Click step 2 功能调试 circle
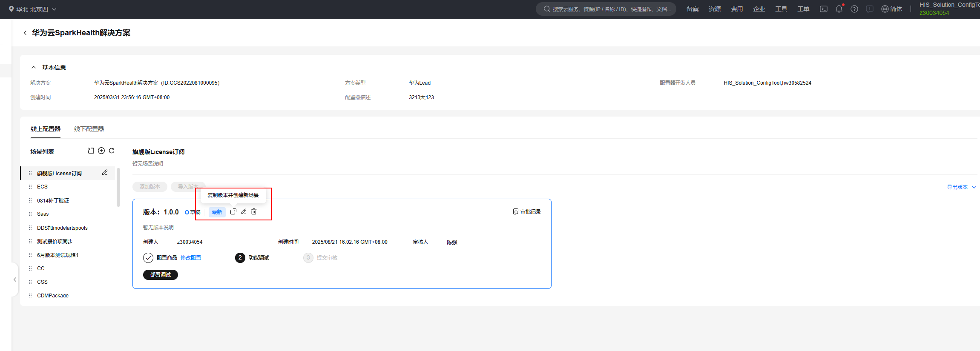The width and height of the screenshot is (980, 351). (240, 258)
